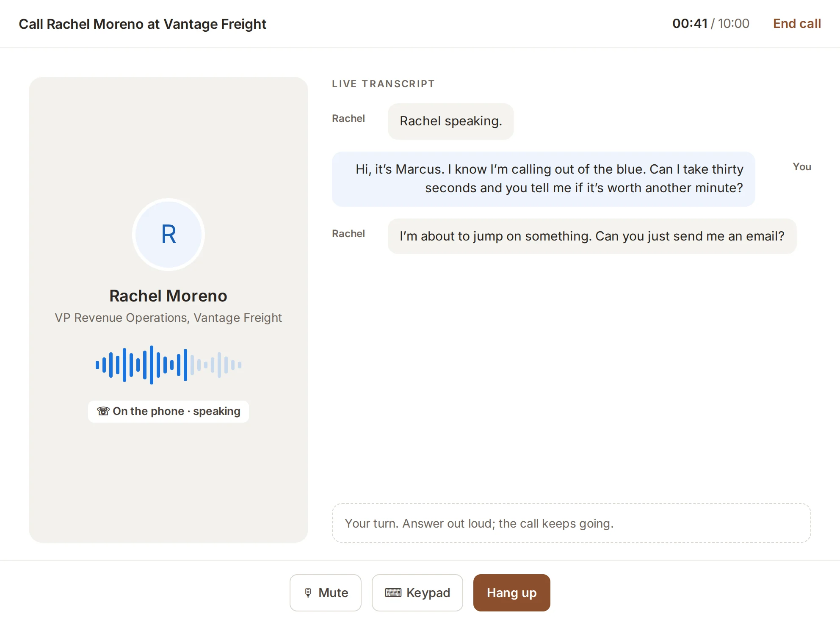Image resolution: width=840 pixels, height=625 pixels.
Task: Click Rachel's avatar circle with letter R
Action: point(169,235)
